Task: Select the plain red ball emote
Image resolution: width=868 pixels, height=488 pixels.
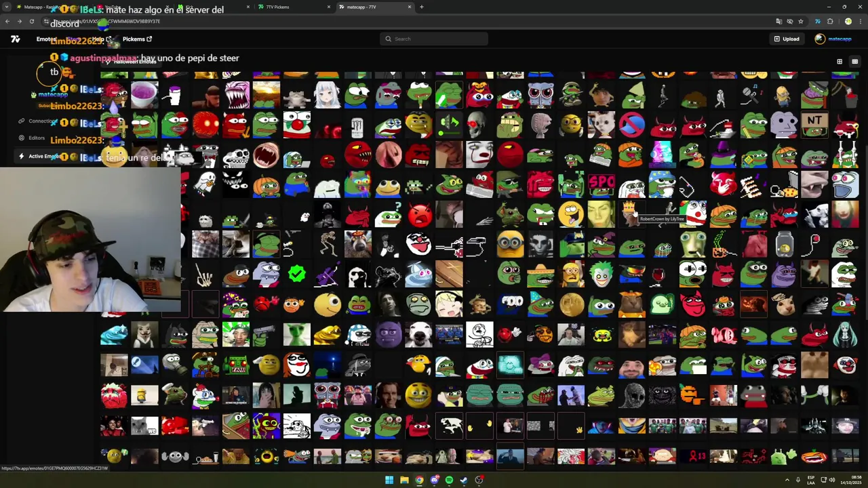Action: pyautogui.click(x=510, y=155)
